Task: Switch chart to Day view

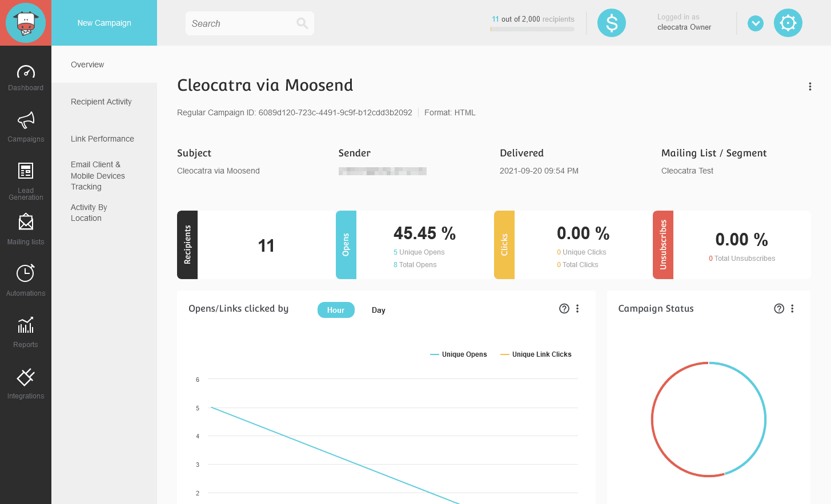Action: [379, 310]
